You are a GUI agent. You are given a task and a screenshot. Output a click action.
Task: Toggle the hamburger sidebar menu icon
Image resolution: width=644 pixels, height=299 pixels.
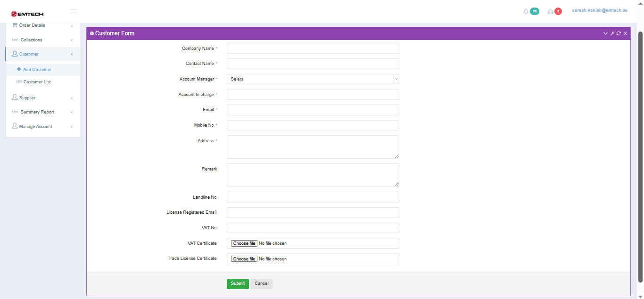(x=74, y=11)
